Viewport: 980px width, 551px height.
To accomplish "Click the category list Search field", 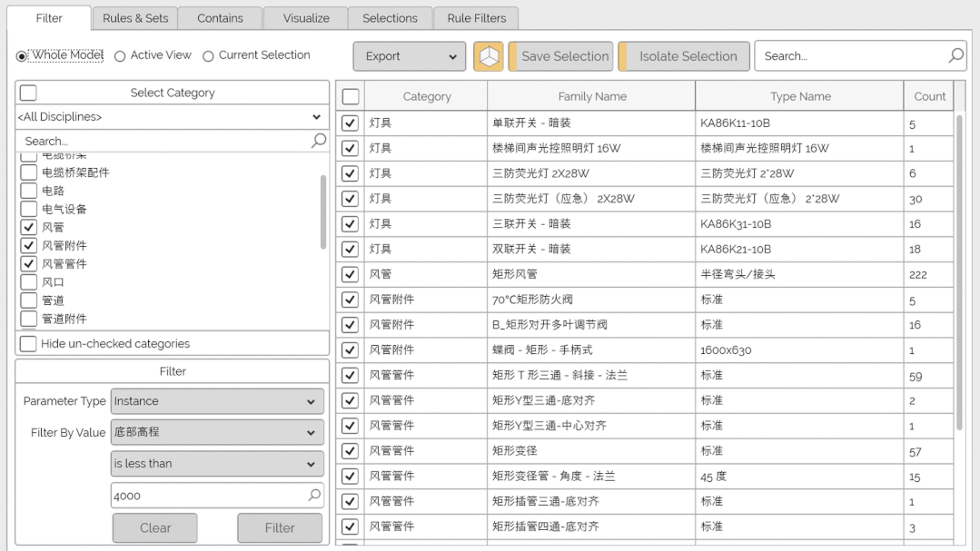I will tap(172, 142).
